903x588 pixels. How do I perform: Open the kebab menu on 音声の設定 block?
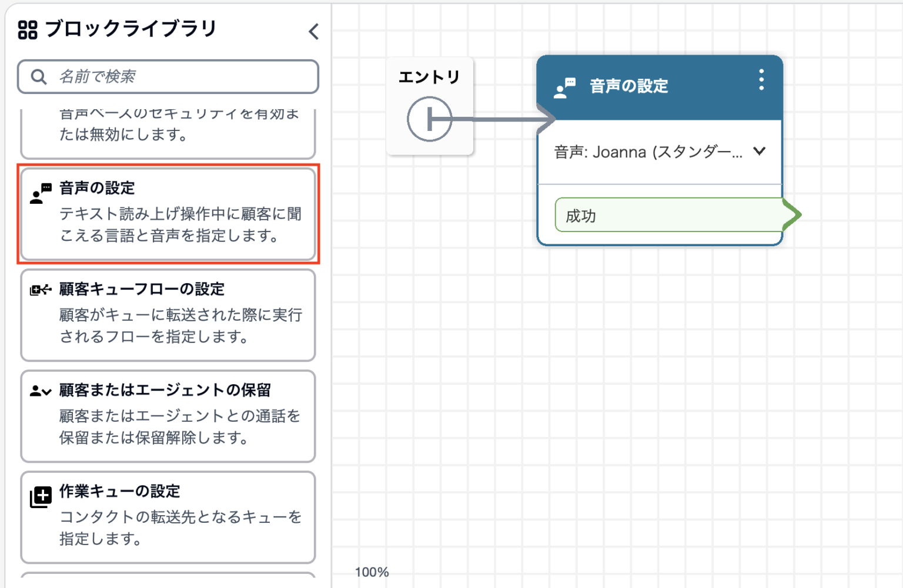click(x=761, y=78)
